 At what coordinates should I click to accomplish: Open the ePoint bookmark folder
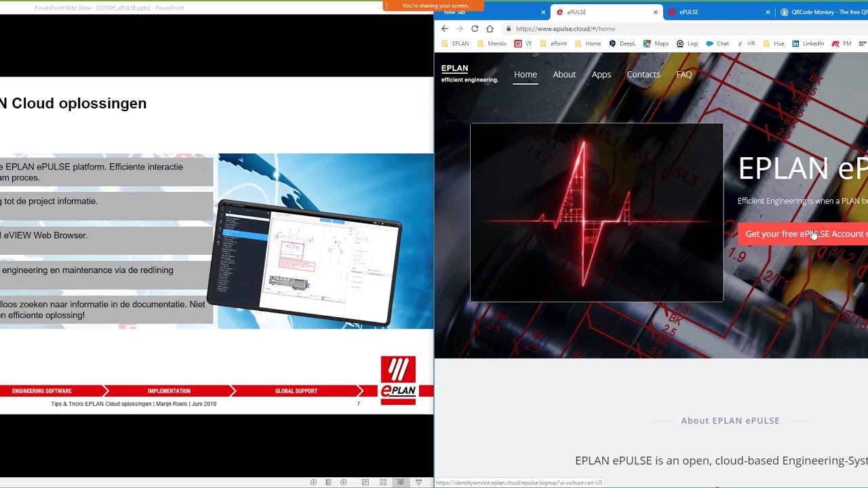coord(553,43)
